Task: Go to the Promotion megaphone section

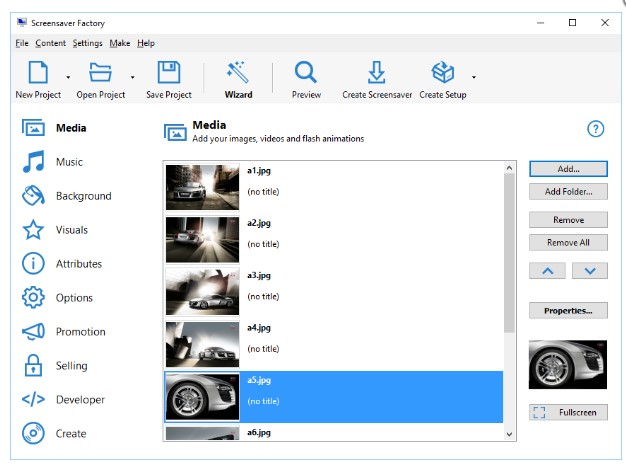Action: [x=34, y=332]
